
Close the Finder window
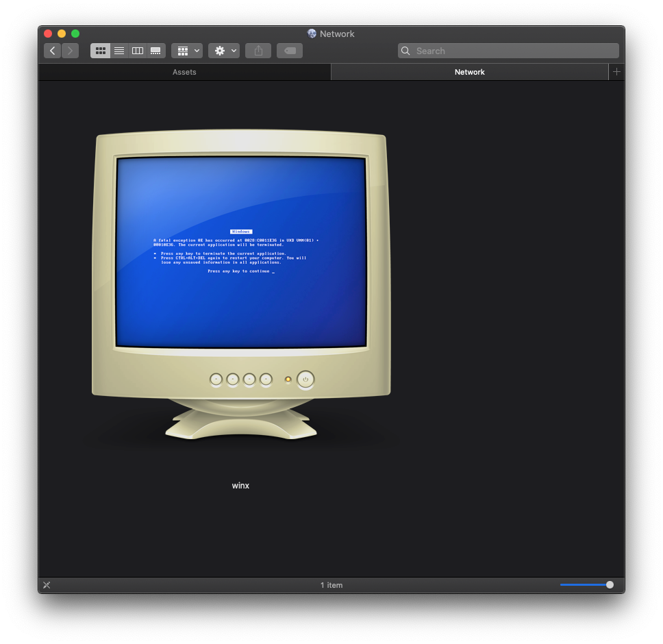(48, 34)
